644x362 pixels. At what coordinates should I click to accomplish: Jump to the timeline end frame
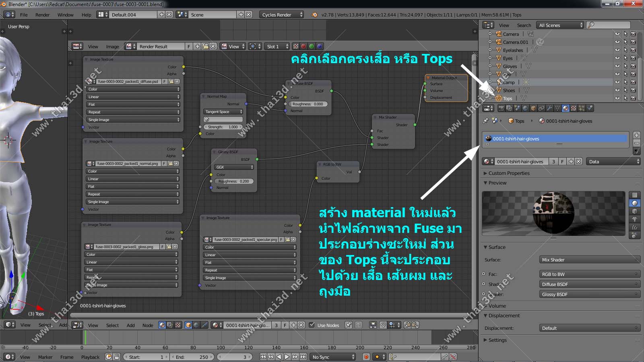(303, 357)
